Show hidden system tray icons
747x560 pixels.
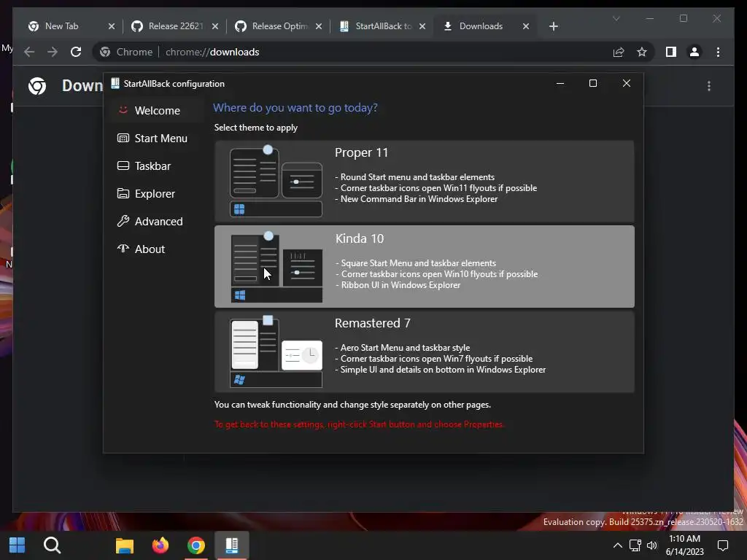pyautogui.click(x=617, y=545)
